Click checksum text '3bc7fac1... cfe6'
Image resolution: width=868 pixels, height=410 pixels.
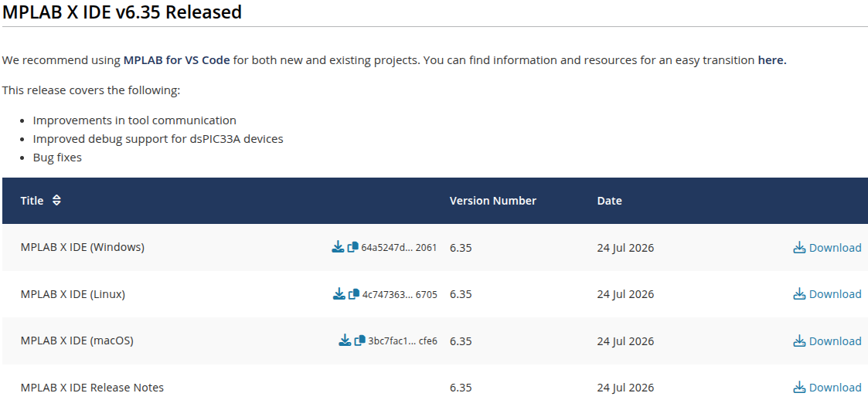[x=403, y=341]
